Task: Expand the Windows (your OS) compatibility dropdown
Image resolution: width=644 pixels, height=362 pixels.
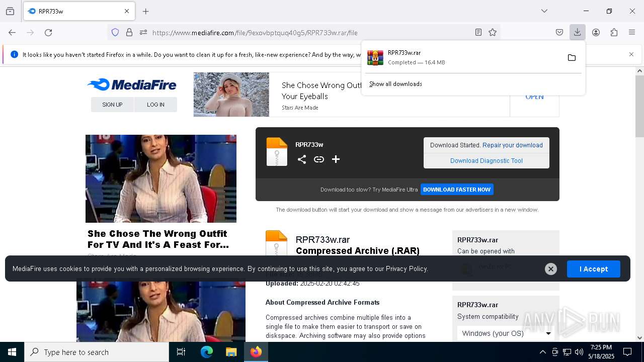Action: pos(506,333)
